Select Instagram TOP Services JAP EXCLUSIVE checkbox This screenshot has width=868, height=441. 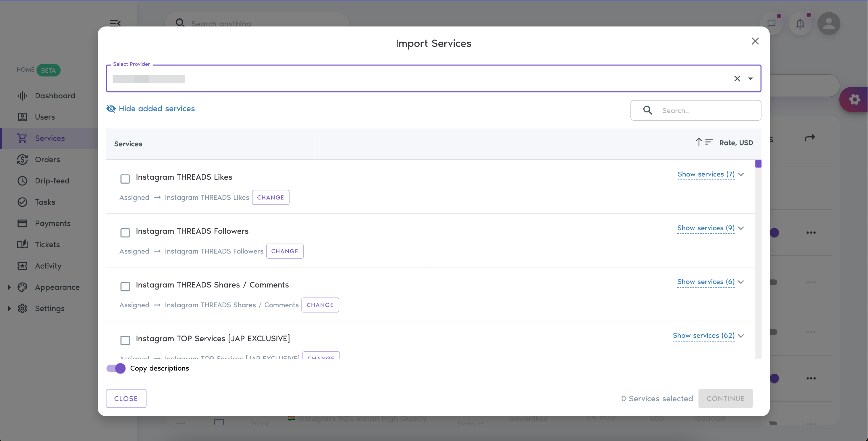125,340
